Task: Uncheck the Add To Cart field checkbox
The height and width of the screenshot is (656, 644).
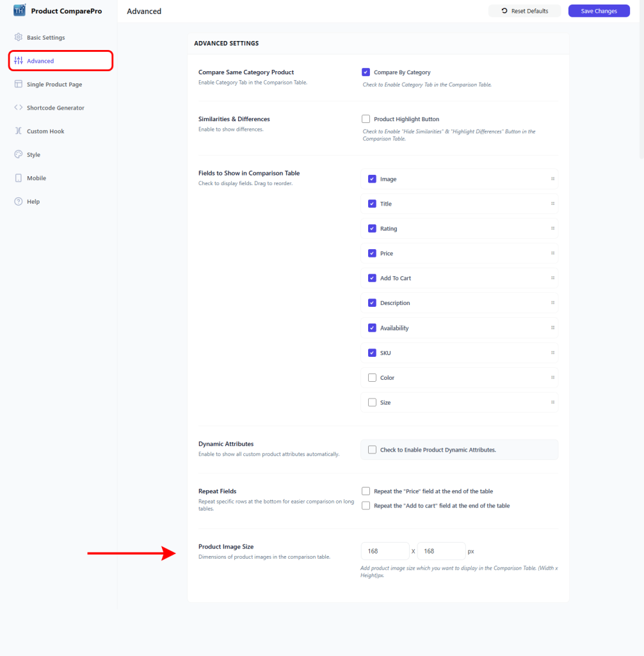Action: pyautogui.click(x=372, y=278)
